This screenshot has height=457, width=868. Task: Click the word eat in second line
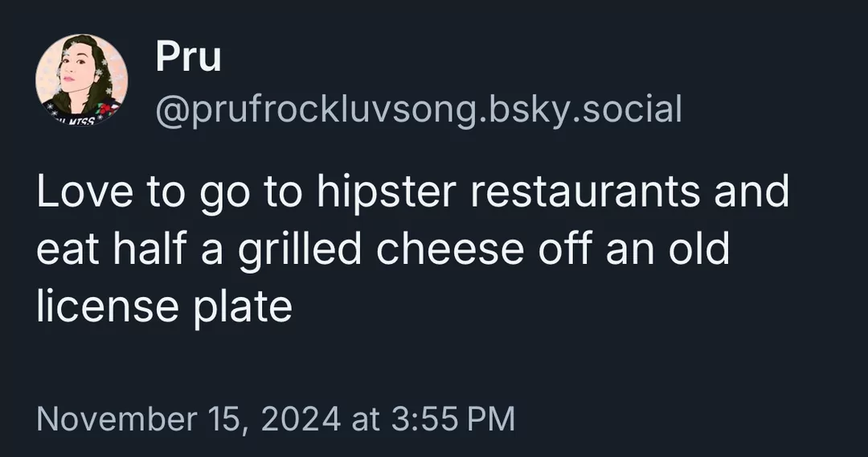[68, 249]
